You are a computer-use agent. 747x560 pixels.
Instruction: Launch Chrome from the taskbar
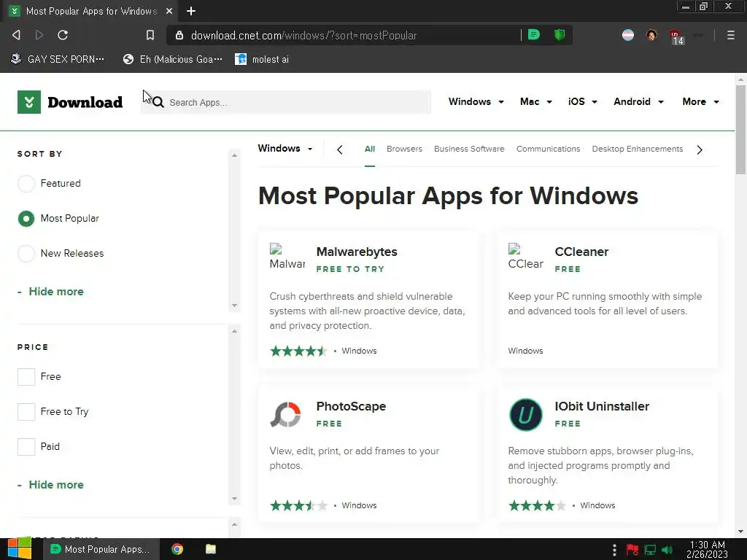(x=177, y=549)
